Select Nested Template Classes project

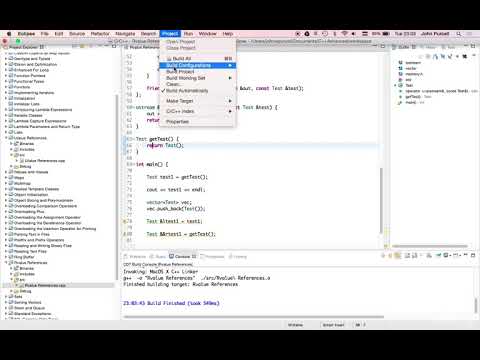click(x=36, y=189)
